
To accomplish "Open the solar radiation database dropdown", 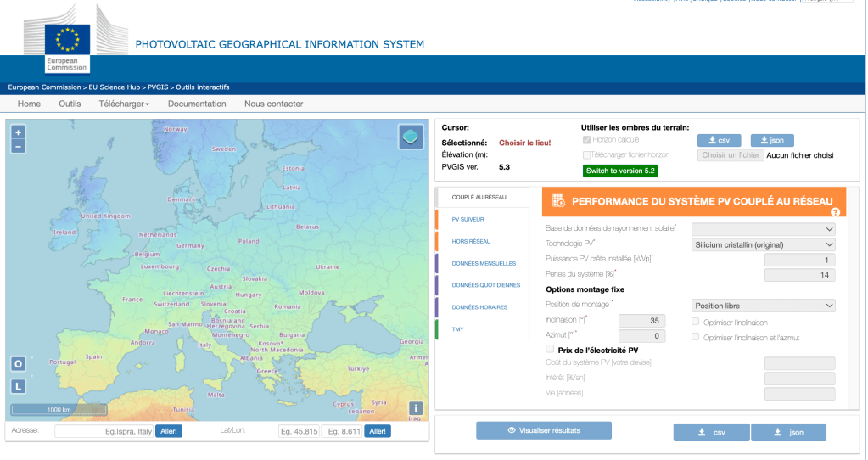I will 764,228.
